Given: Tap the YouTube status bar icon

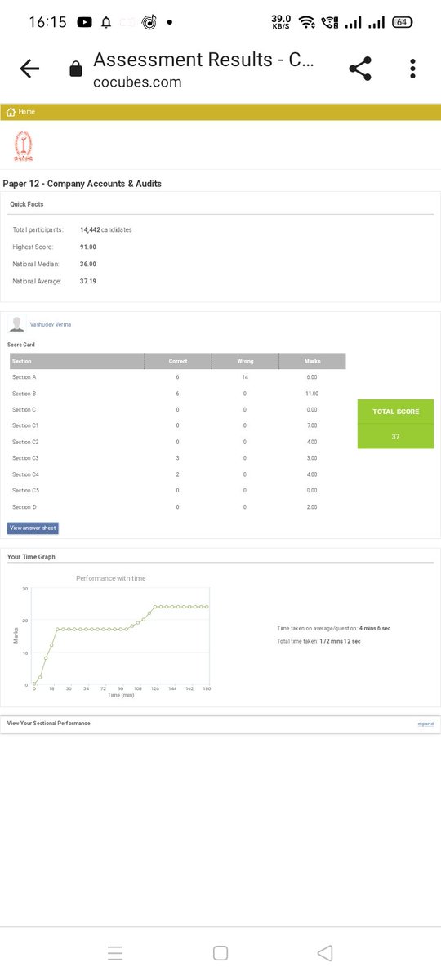Looking at the screenshot, I should point(84,22).
